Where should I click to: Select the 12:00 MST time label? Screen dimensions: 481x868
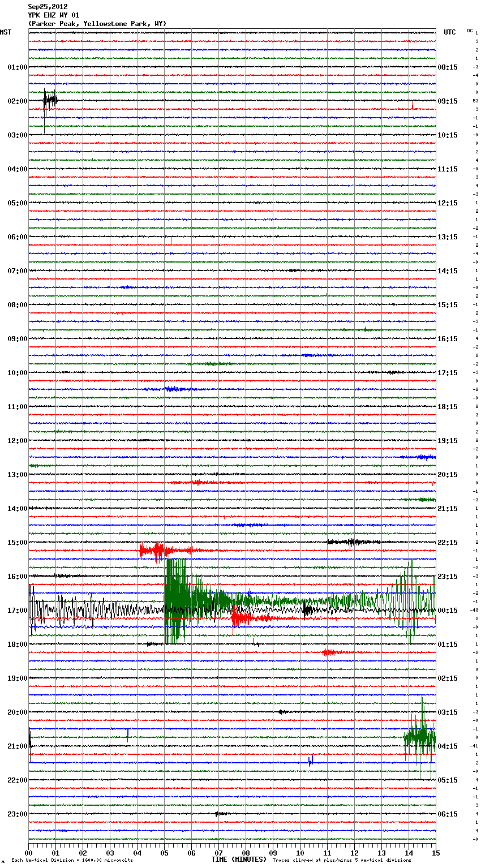[x=18, y=441]
